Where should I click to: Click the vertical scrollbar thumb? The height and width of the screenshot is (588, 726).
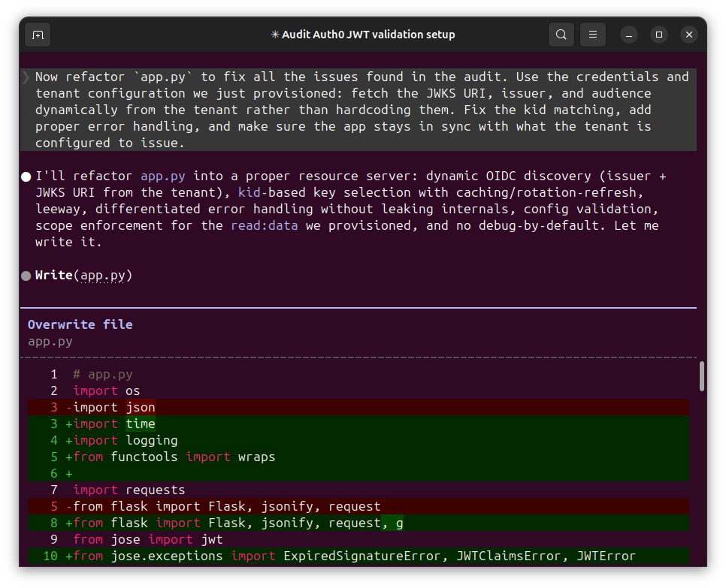coord(702,376)
